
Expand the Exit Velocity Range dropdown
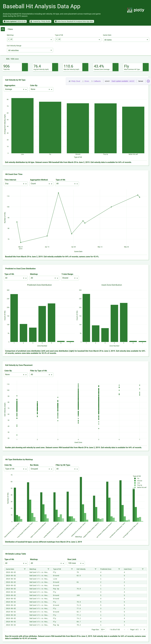30,50
